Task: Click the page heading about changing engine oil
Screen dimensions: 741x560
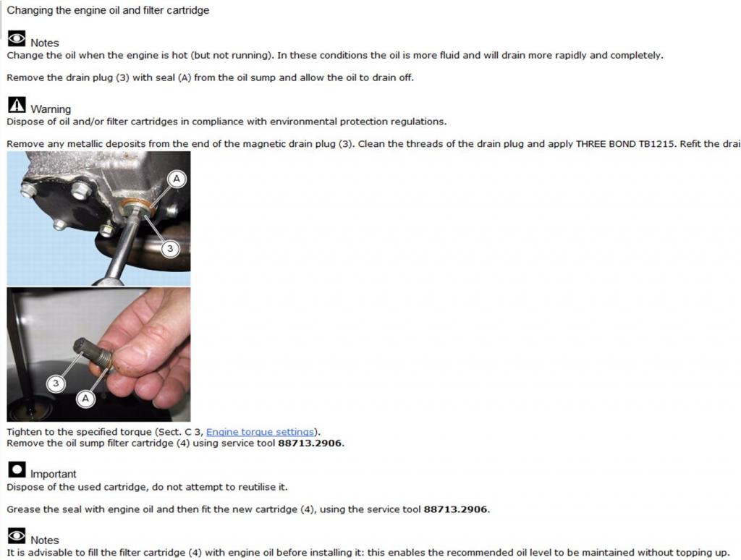Action: pos(108,10)
